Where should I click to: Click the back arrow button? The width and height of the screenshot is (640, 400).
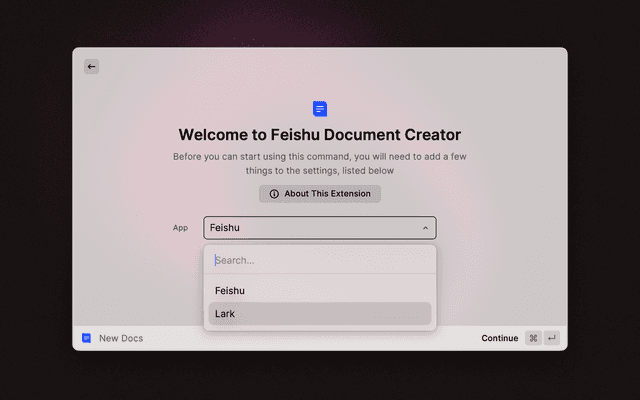[x=91, y=67]
